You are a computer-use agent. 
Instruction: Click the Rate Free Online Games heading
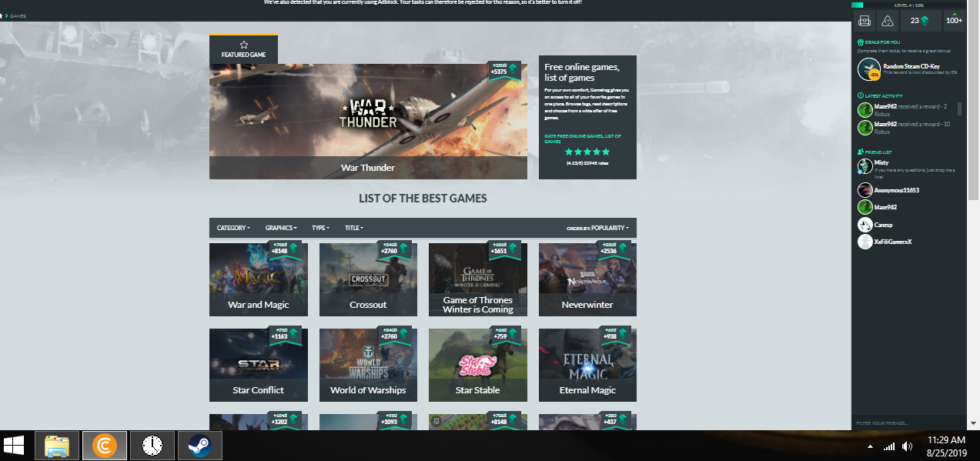[582, 139]
